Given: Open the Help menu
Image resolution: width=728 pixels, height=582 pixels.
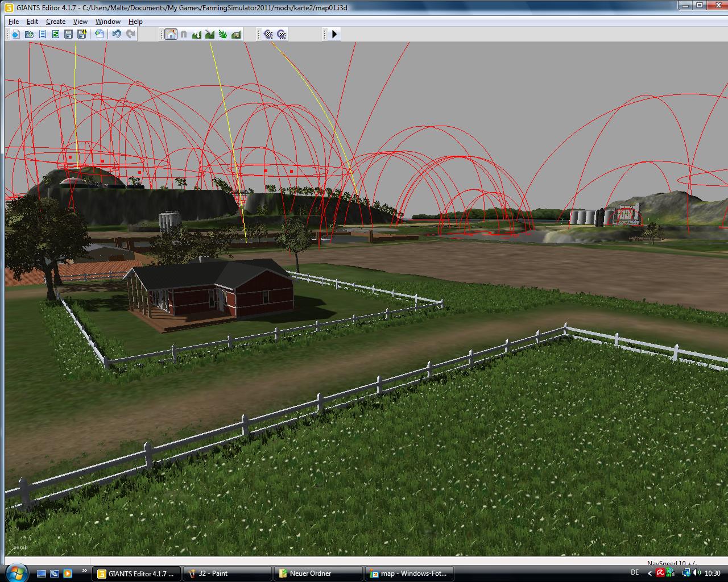Looking at the screenshot, I should [x=135, y=22].
